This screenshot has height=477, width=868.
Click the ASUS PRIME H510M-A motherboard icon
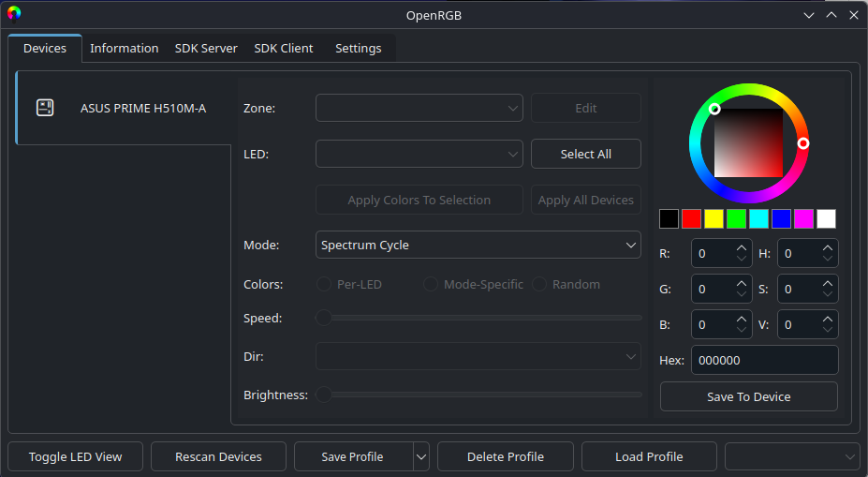[x=45, y=108]
